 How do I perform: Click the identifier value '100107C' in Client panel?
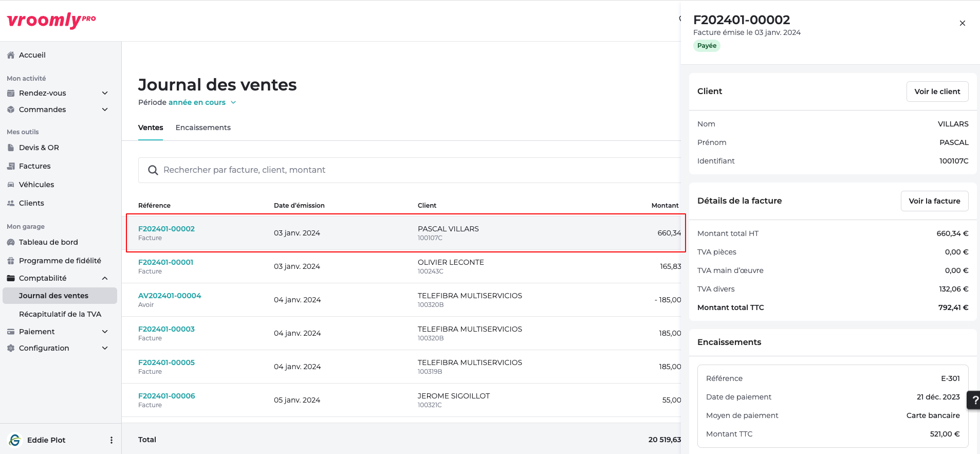coord(954,161)
